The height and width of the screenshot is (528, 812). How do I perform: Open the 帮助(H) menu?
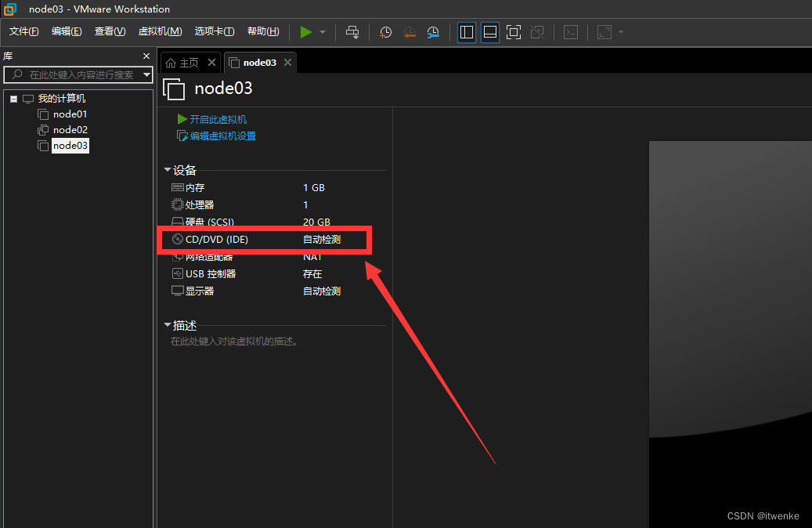pos(263,31)
